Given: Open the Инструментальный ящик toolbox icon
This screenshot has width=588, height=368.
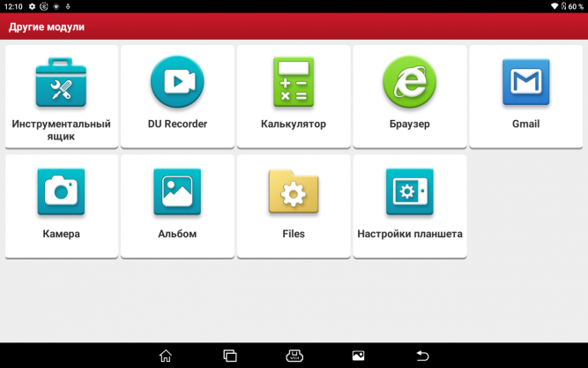Looking at the screenshot, I should [61, 82].
